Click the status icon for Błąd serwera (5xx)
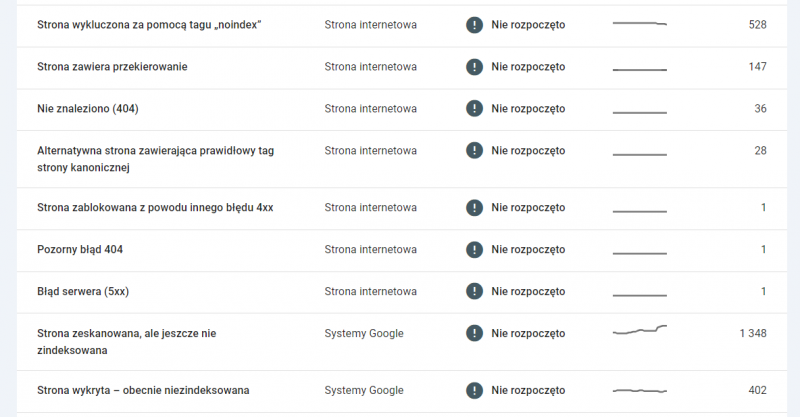Image resolution: width=800 pixels, height=417 pixels. (x=474, y=291)
